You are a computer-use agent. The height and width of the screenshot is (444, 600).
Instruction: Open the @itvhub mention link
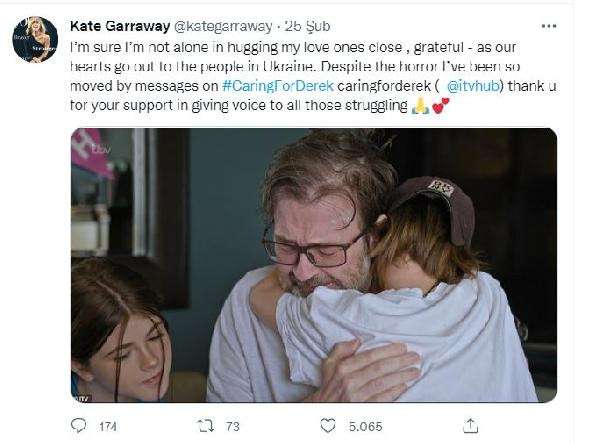473,86
